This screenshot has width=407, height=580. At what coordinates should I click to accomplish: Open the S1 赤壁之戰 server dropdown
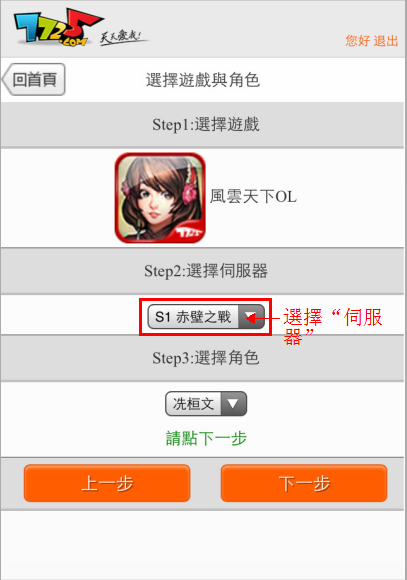coord(206,317)
